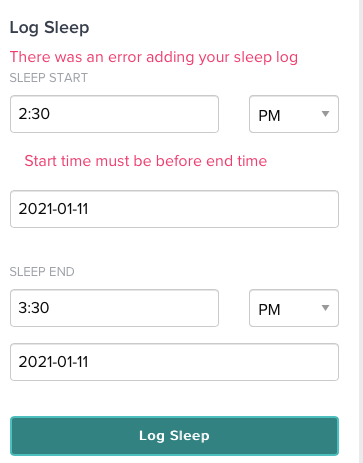Screen dimensions: 363x463
Task: Click the PM text in the Sleep End selector
Action: tap(269, 310)
